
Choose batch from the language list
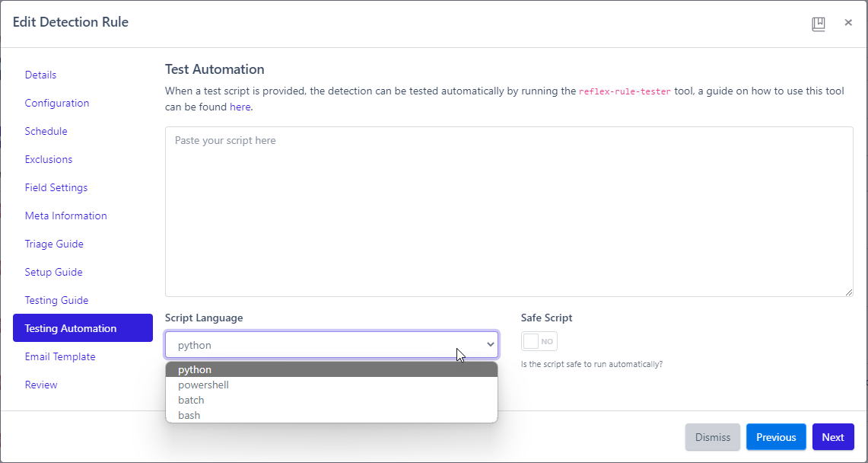332,400
